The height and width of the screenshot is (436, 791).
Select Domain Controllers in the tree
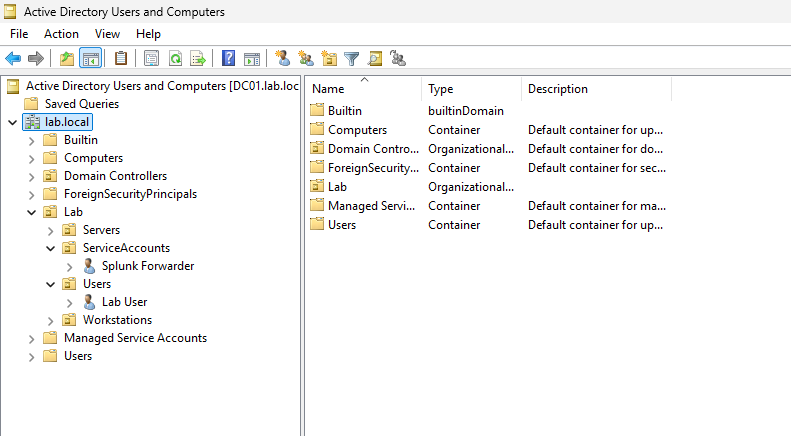click(x=116, y=176)
